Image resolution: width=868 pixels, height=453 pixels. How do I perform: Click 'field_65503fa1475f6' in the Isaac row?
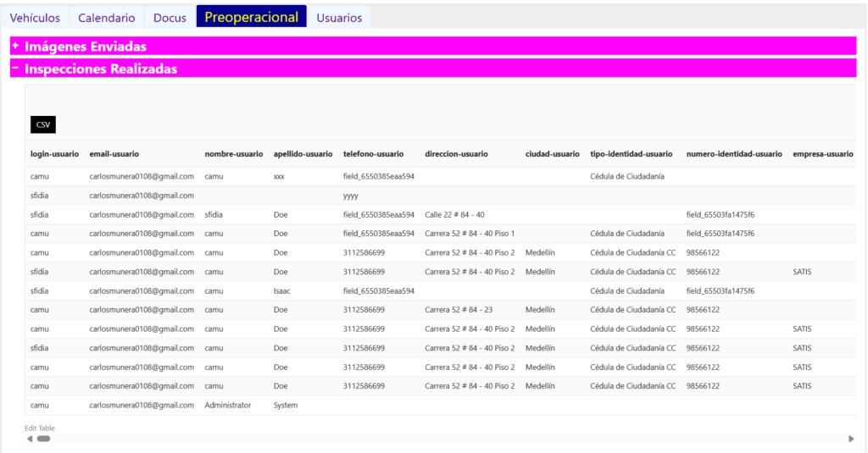pyautogui.click(x=721, y=291)
